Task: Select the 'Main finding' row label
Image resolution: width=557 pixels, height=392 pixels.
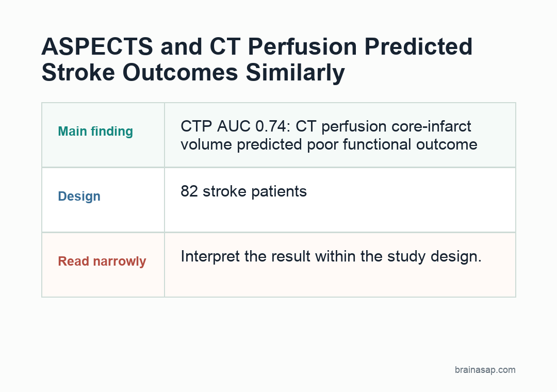Action: coord(95,132)
